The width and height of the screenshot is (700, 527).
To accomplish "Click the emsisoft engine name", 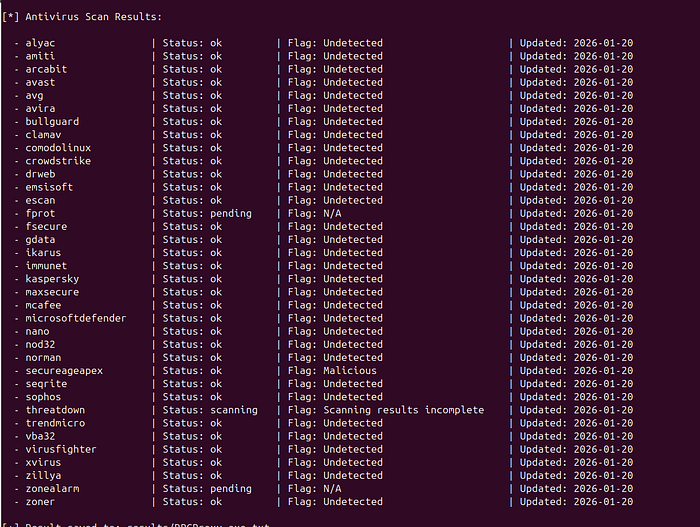I will click(49, 187).
